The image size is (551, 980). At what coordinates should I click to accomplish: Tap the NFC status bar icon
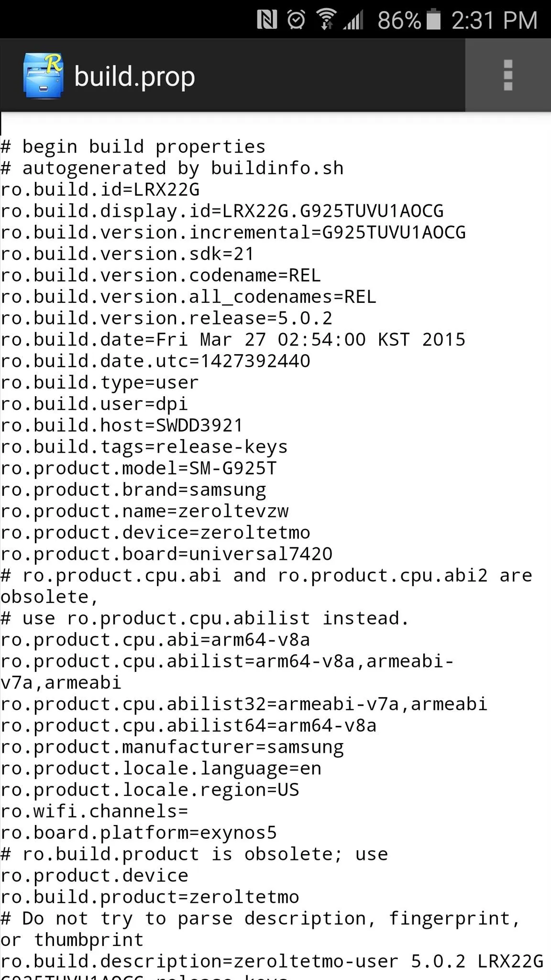click(267, 20)
